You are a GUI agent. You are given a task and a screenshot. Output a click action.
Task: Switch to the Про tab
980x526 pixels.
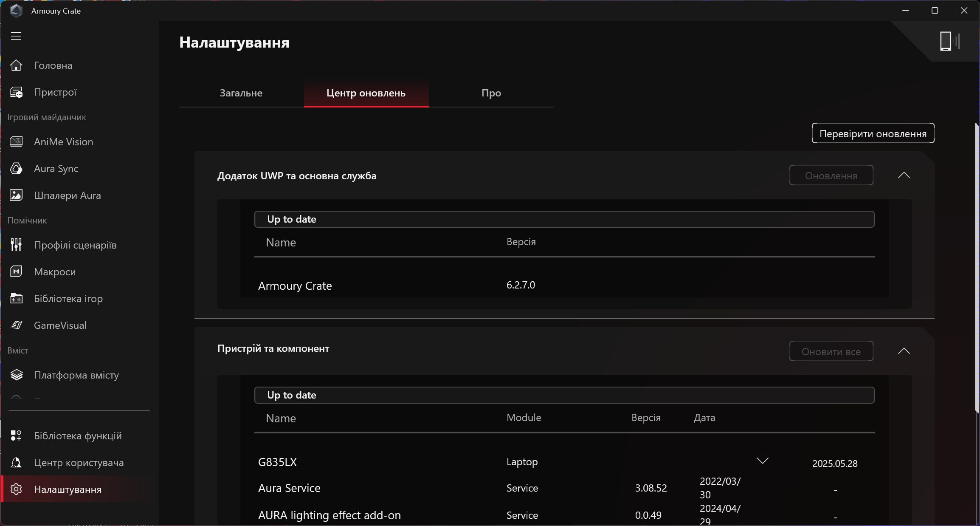pos(491,93)
